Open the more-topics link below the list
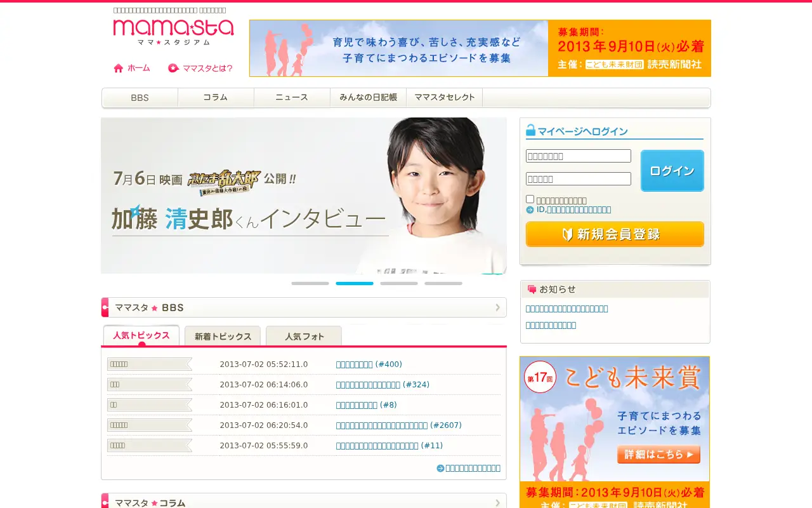This screenshot has height=508, width=812. pos(473,468)
